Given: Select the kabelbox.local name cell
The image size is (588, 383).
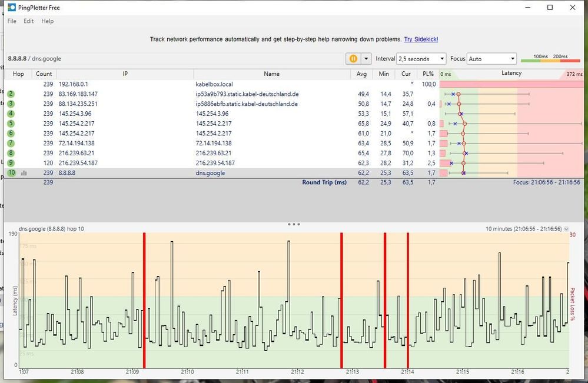Looking at the screenshot, I should point(214,84).
